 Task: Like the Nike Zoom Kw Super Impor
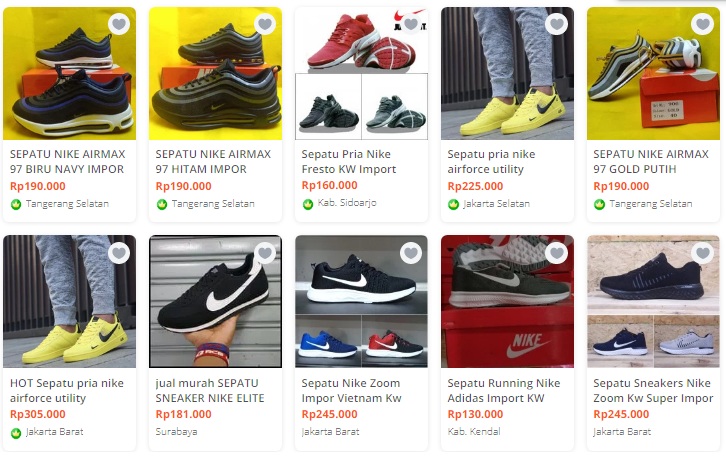(702, 253)
